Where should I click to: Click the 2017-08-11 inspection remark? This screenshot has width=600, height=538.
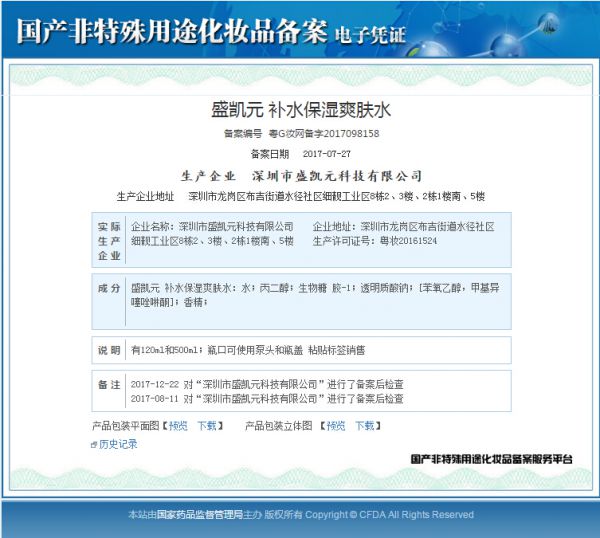click(267, 399)
